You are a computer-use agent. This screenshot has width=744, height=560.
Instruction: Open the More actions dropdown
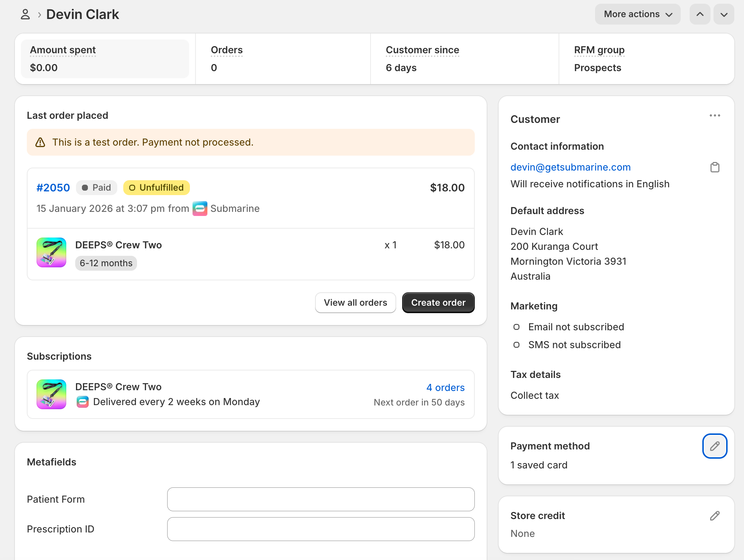[638, 14]
